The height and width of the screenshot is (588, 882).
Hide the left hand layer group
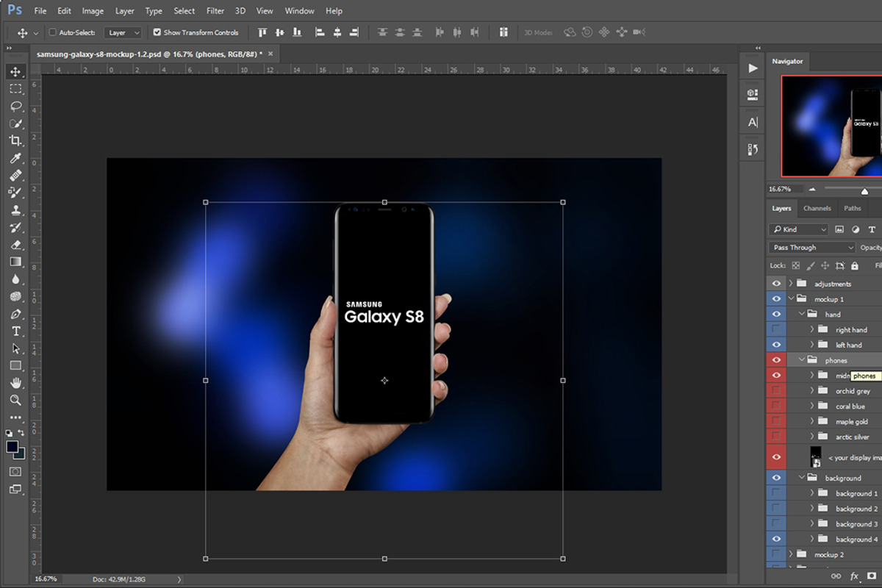point(776,344)
